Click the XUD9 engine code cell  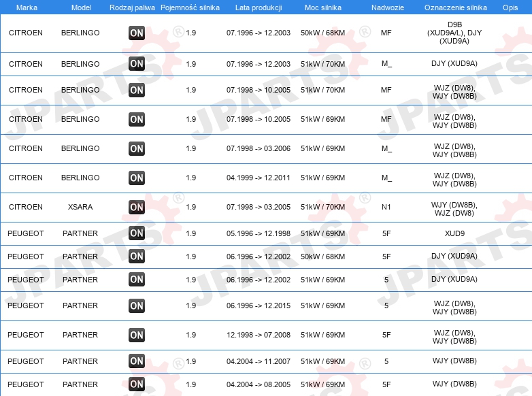click(x=454, y=233)
